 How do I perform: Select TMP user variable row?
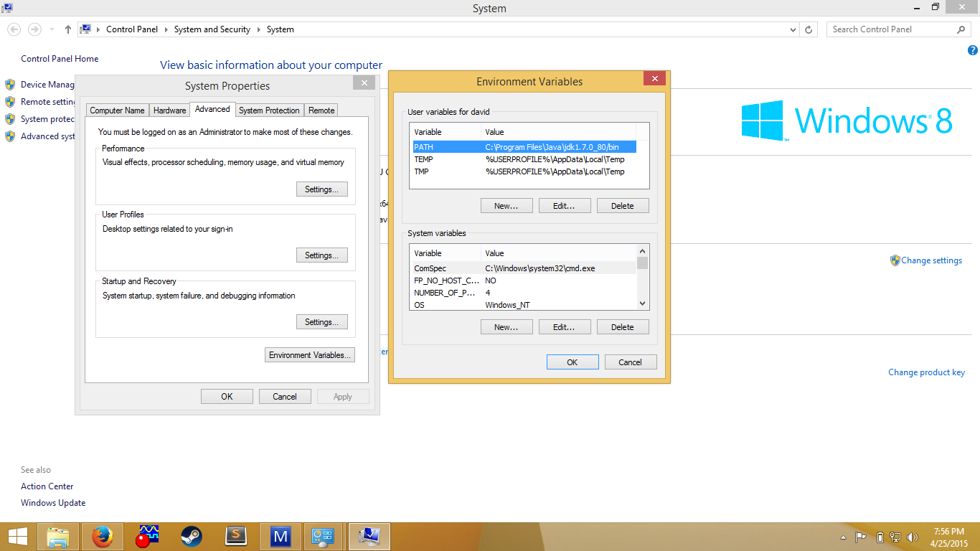[523, 171]
